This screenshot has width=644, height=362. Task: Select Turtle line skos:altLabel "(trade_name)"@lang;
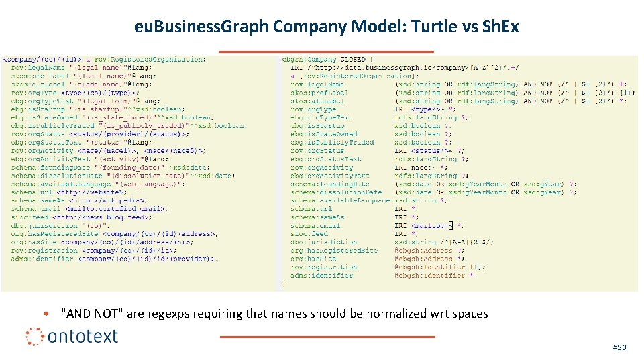pos(81,84)
